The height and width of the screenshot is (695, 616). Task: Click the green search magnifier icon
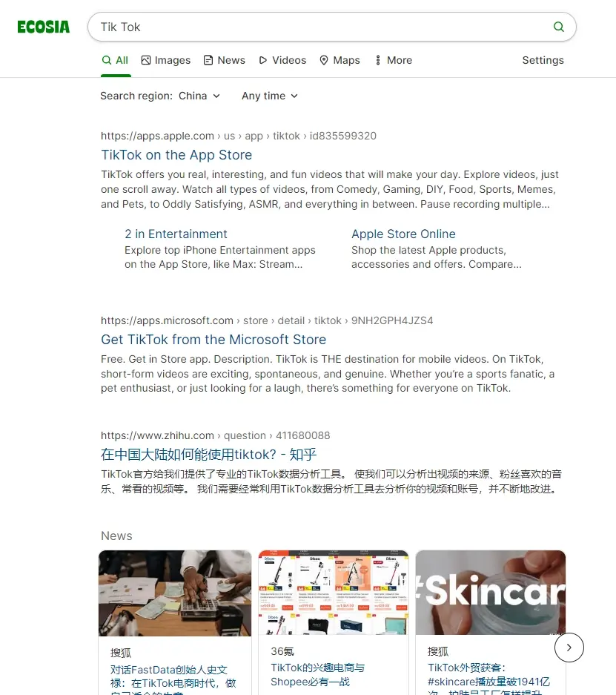(559, 27)
